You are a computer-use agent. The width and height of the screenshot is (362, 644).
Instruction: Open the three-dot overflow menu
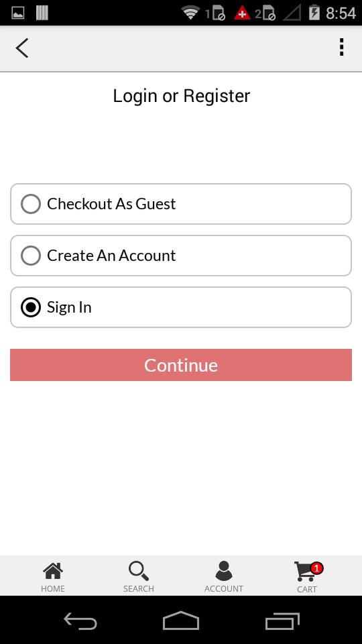tap(341, 47)
